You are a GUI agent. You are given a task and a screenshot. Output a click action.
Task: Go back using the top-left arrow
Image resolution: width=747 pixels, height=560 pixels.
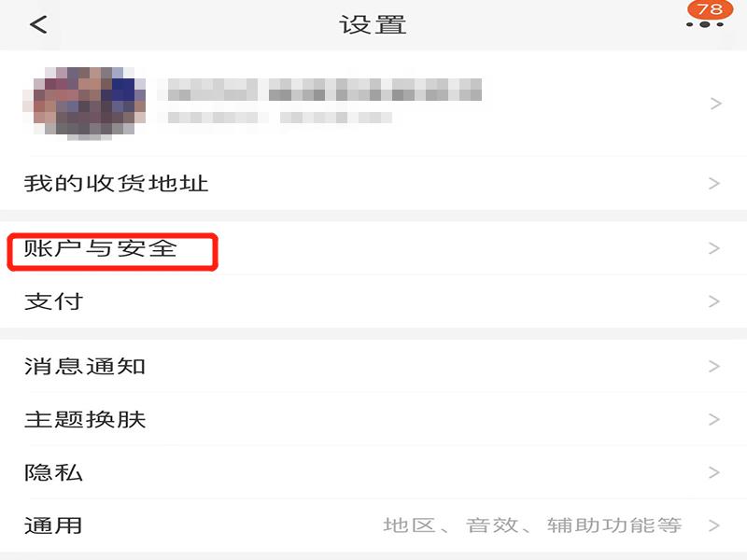pyautogui.click(x=38, y=24)
